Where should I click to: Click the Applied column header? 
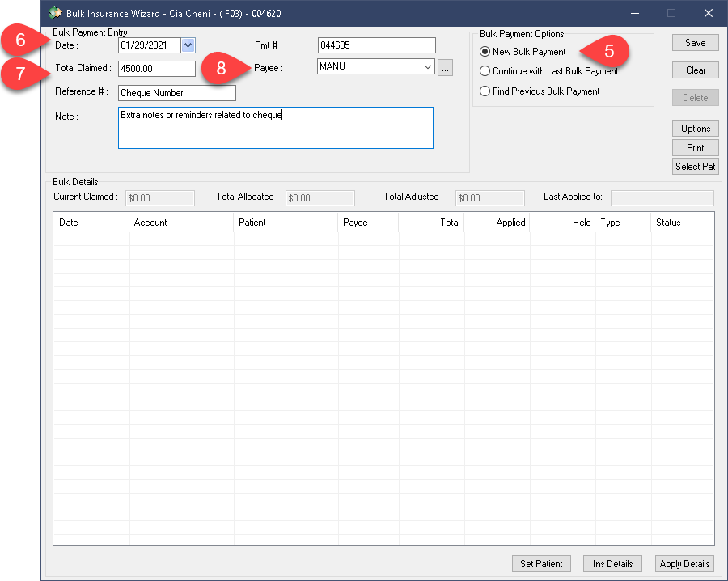[x=497, y=223]
